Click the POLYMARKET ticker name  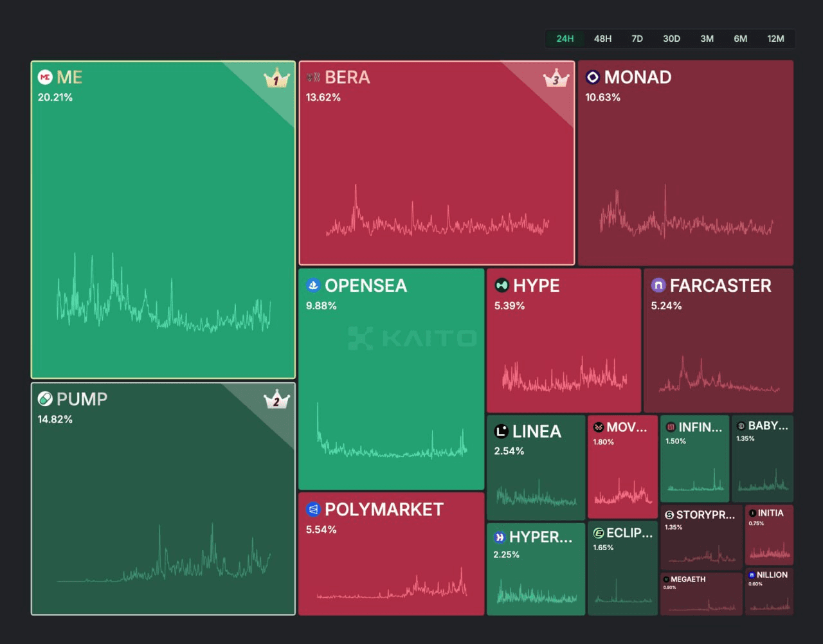pyautogui.click(x=384, y=510)
